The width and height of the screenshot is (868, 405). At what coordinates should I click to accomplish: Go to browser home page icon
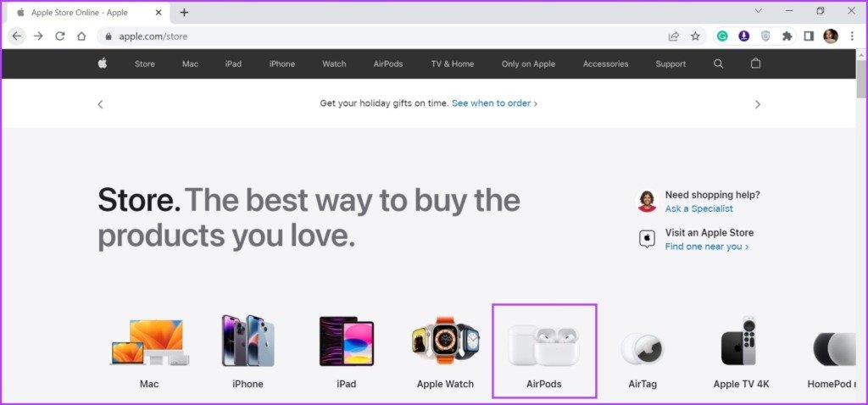[81, 36]
